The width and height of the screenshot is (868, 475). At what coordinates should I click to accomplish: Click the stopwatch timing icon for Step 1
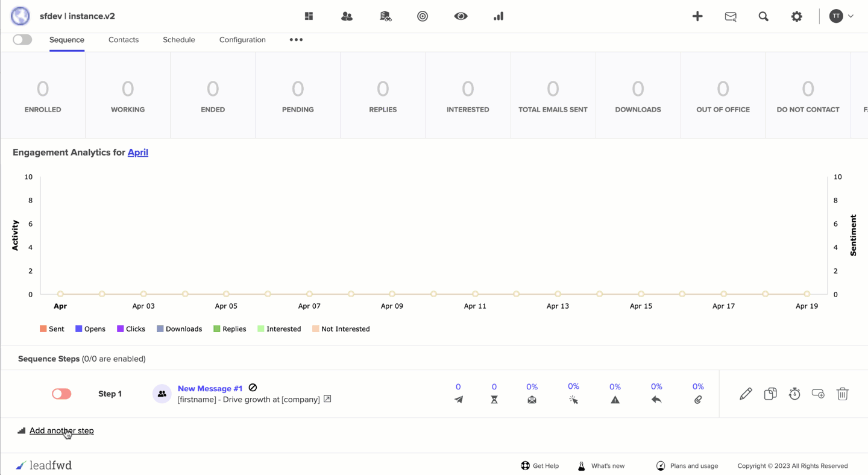[x=794, y=394]
